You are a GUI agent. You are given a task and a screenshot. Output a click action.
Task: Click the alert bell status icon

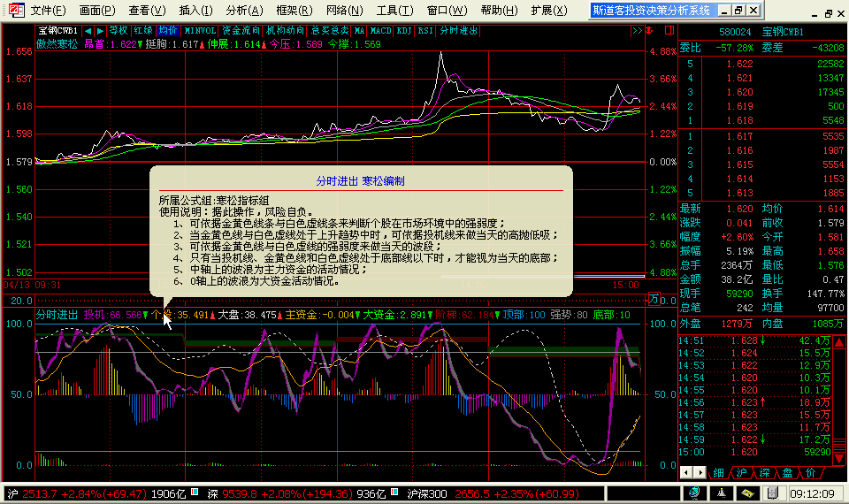[722, 493]
